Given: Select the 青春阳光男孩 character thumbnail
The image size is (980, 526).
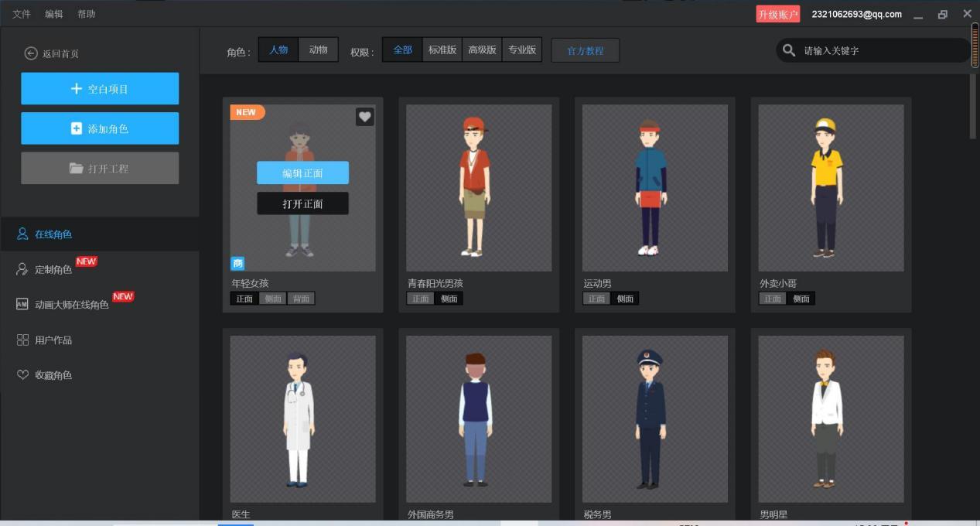Looking at the screenshot, I should [x=479, y=188].
